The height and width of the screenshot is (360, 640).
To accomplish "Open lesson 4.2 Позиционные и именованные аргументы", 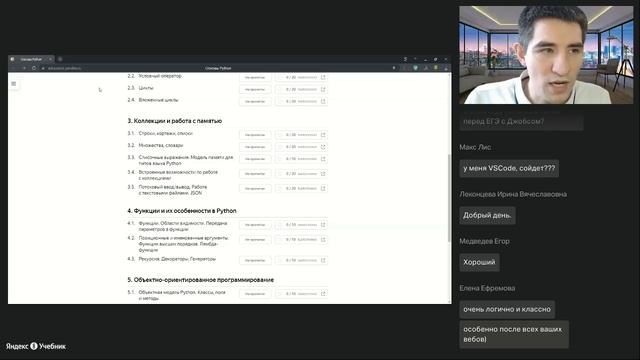I will (184, 244).
